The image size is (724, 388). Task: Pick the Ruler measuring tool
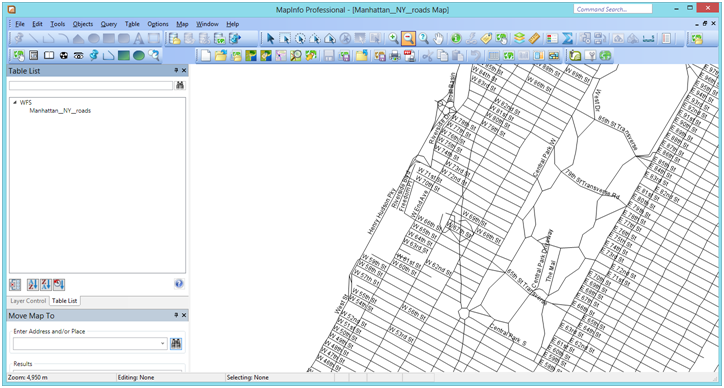point(534,39)
